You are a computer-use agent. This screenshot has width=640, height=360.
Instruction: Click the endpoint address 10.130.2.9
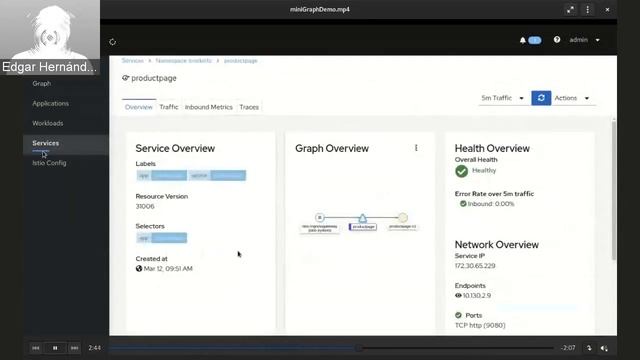pos(477,296)
